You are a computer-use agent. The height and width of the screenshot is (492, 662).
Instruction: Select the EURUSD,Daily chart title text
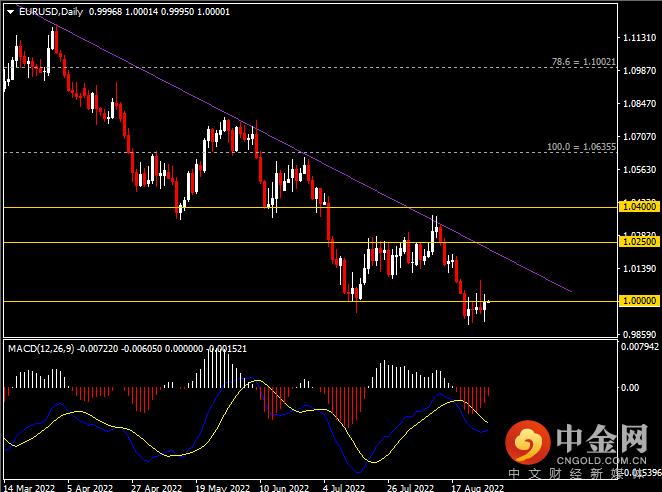click(51, 12)
